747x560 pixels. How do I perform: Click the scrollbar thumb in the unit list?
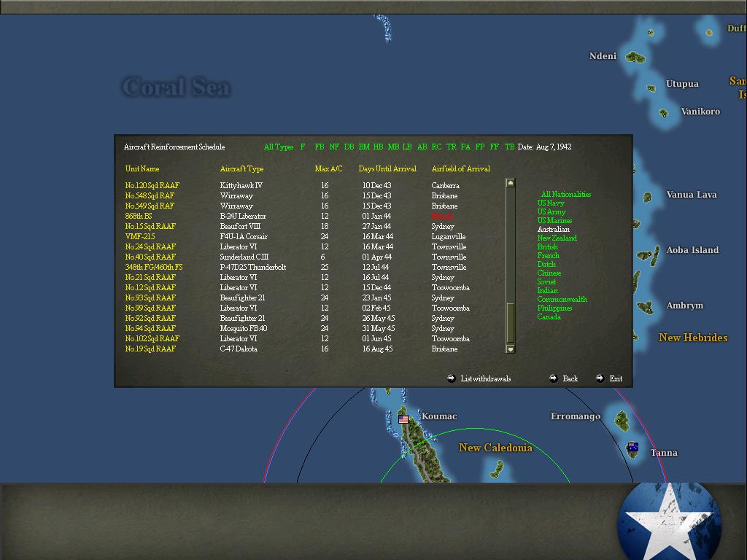(x=510, y=322)
